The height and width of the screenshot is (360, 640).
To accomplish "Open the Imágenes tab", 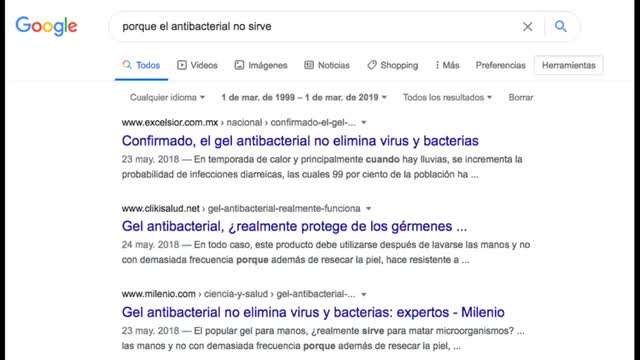I will tap(261, 65).
